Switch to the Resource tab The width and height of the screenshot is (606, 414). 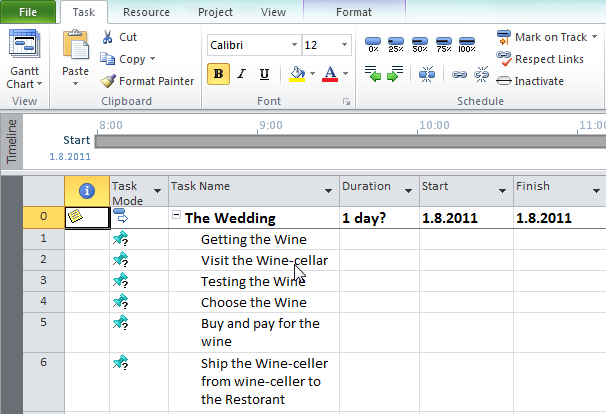point(148,12)
